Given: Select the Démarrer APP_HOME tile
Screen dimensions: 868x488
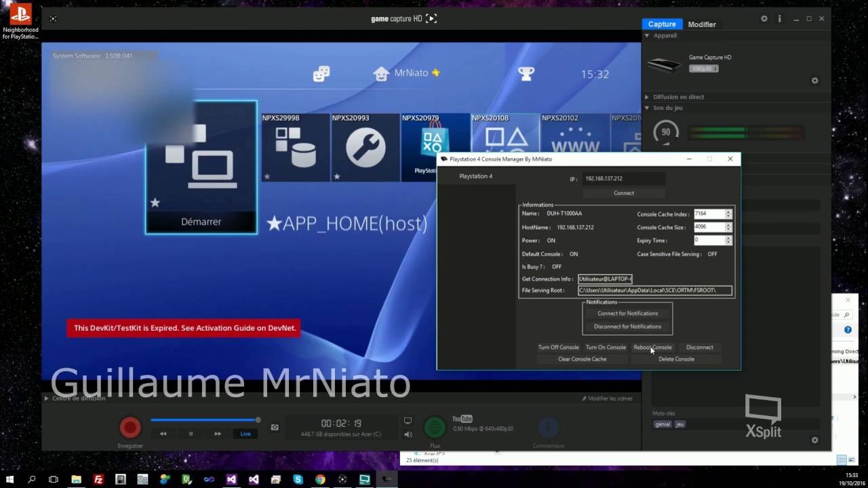Looking at the screenshot, I should point(201,167).
